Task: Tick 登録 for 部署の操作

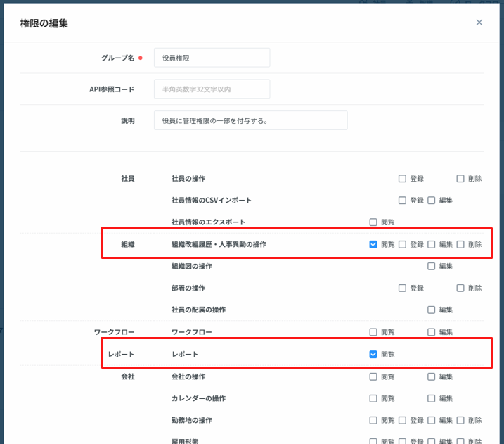Action: click(403, 288)
